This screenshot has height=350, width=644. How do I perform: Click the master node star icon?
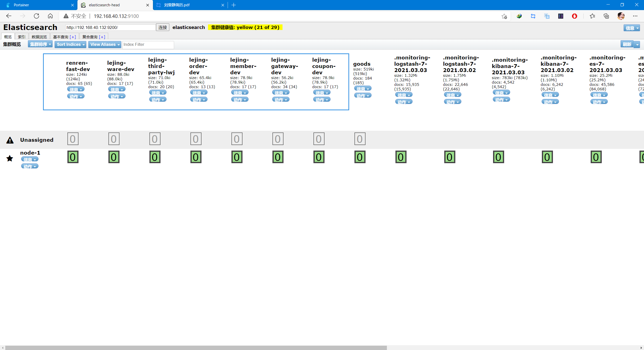[x=10, y=158]
